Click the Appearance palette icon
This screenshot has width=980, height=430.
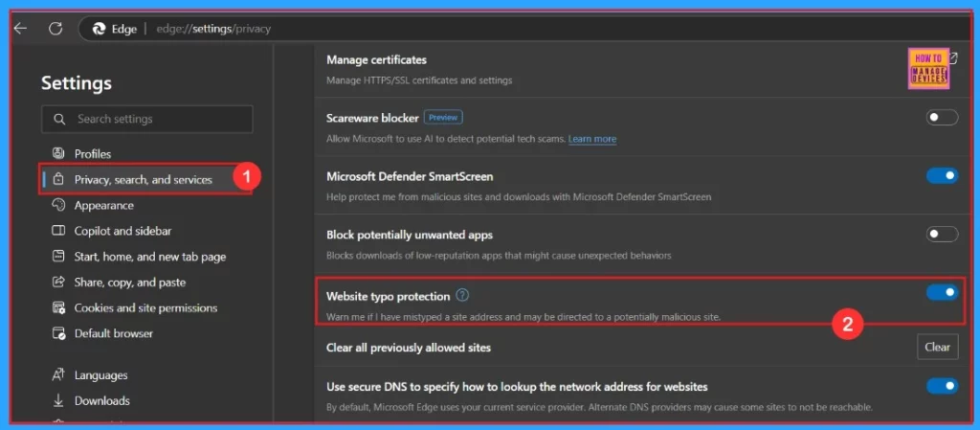[x=58, y=205]
